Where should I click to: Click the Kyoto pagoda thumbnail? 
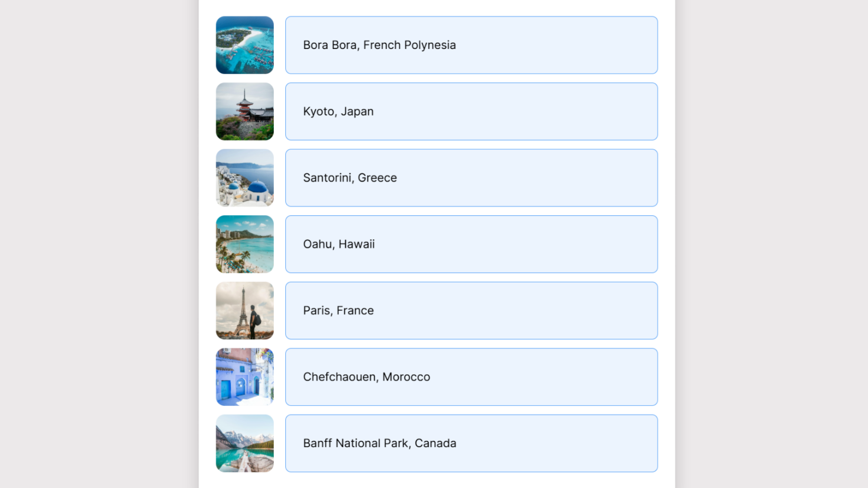pyautogui.click(x=244, y=111)
